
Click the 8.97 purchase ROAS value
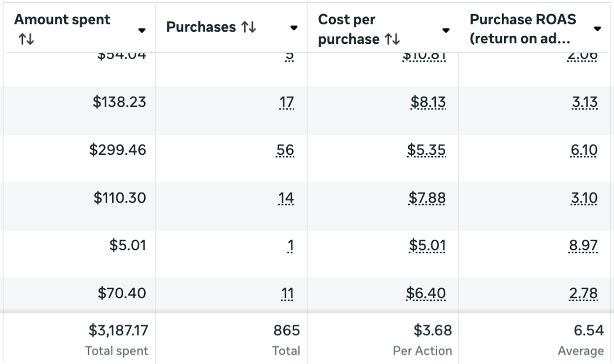coord(583,245)
